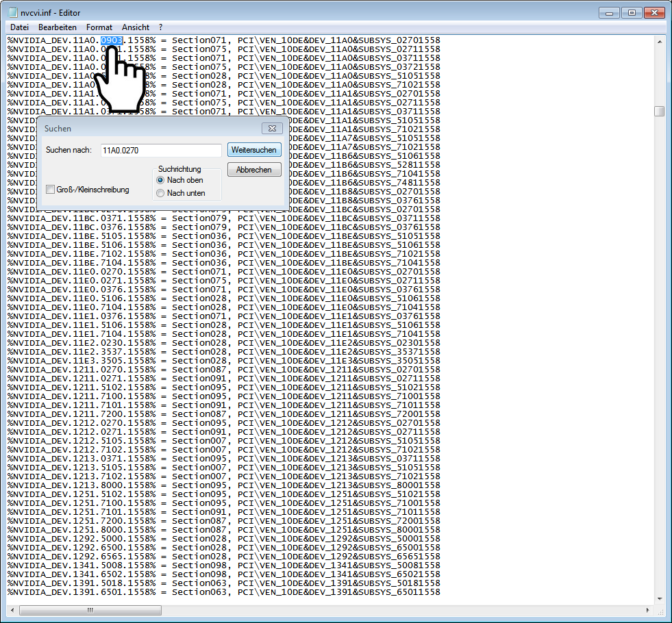This screenshot has width=672, height=623.
Task: Click horizontal scrollbar right arrow
Action: pyautogui.click(x=647, y=610)
